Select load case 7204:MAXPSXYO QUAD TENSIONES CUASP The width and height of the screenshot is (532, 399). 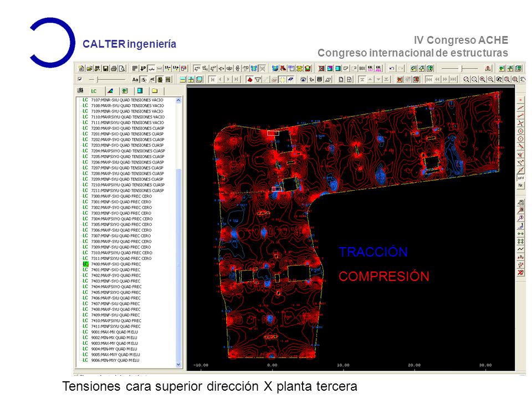click(124, 151)
